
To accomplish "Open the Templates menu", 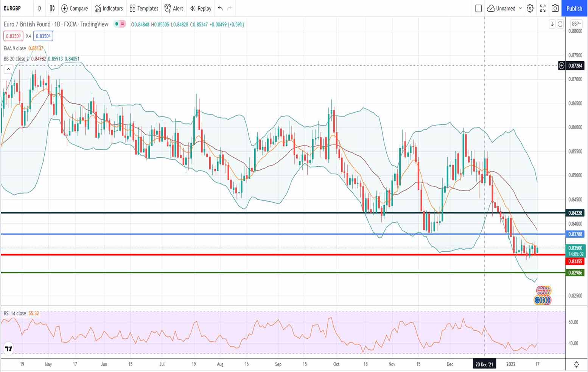I will point(144,8).
